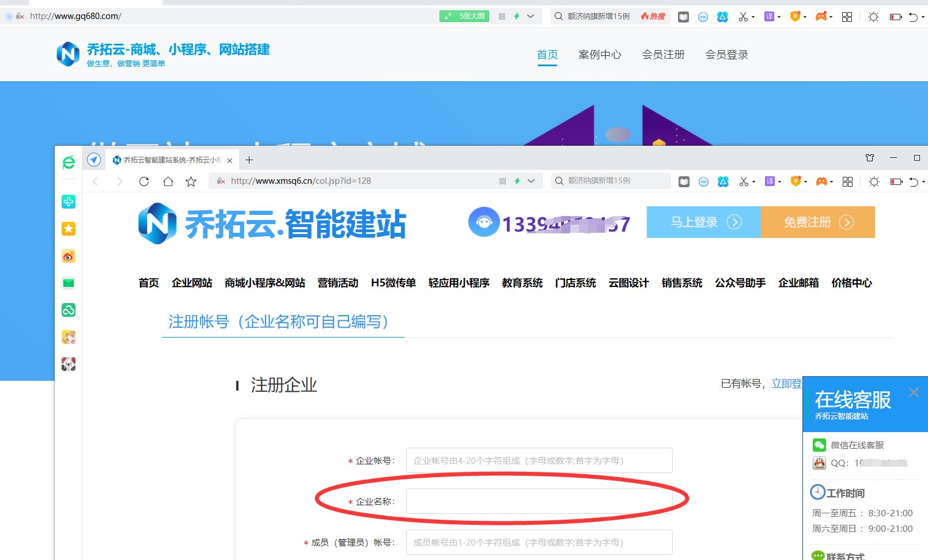Open the 360 browser logo in the sidebar
This screenshot has height=560, width=928.
point(69,162)
